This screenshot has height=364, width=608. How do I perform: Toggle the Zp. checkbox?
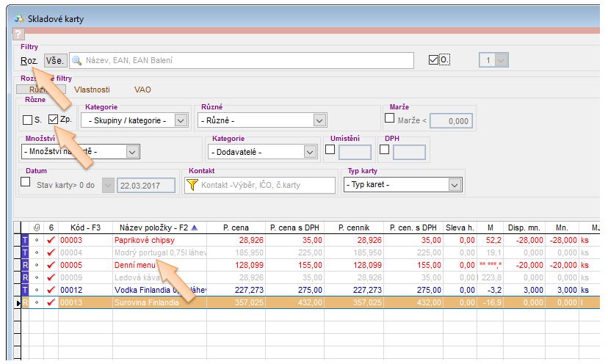click(x=53, y=120)
